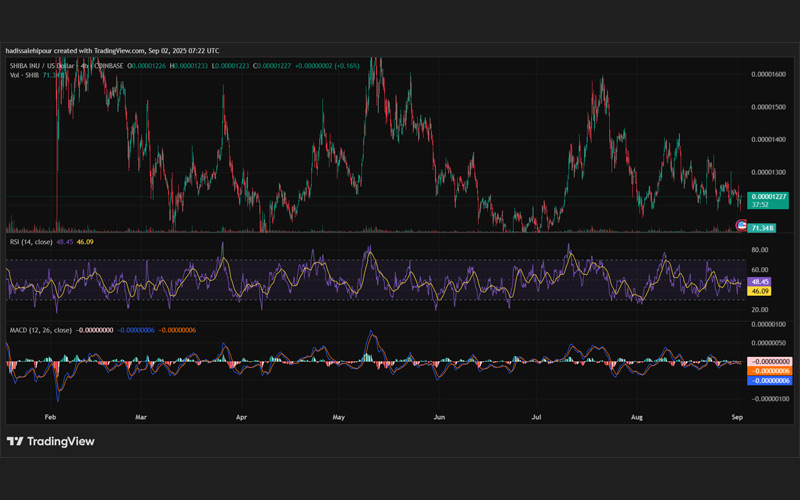
Task: Click the SHIBA INU / US Dollar symbol title
Action: (42, 66)
